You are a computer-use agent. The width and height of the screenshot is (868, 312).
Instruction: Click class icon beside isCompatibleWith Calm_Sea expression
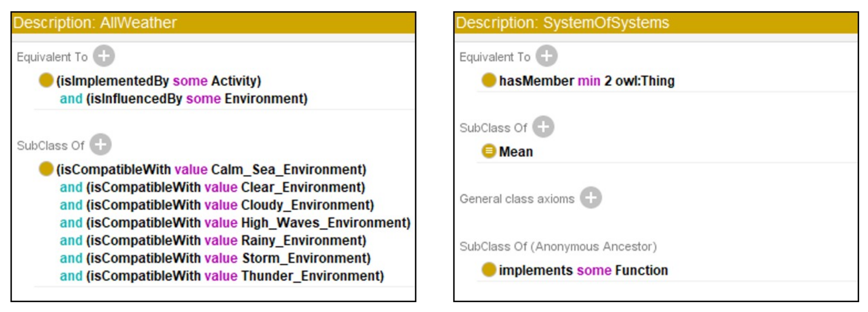(46, 169)
